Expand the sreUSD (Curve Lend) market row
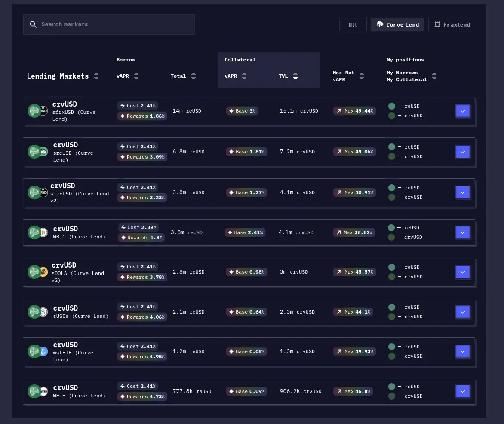 (463, 152)
